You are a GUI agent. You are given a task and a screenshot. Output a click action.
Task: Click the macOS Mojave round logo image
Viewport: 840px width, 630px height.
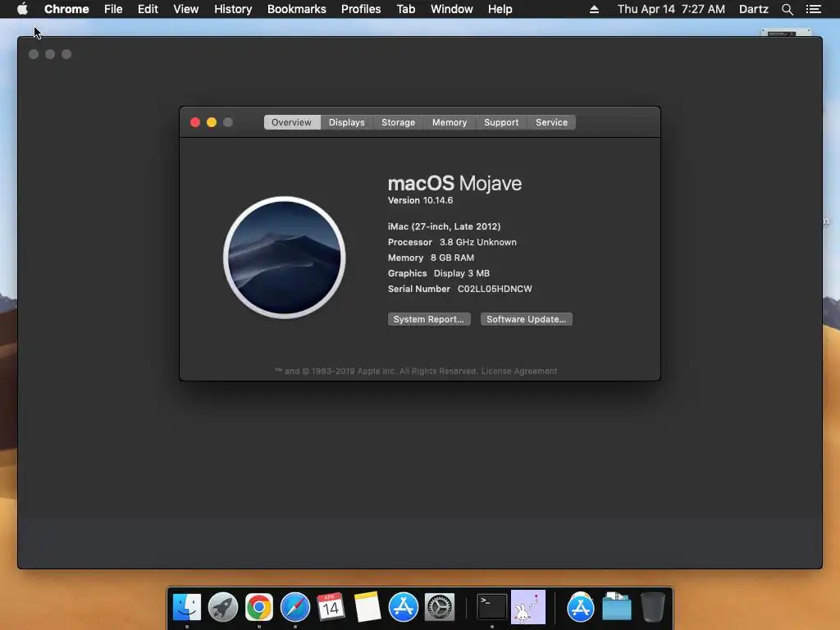(285, 258)
